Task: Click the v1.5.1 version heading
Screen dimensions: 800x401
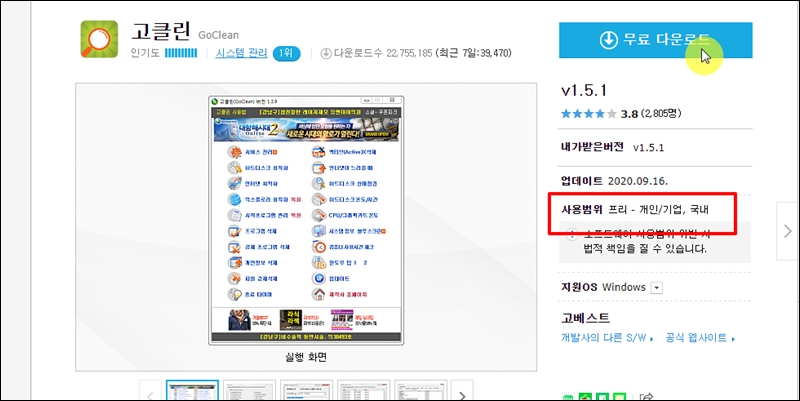Action: (584, 90)
